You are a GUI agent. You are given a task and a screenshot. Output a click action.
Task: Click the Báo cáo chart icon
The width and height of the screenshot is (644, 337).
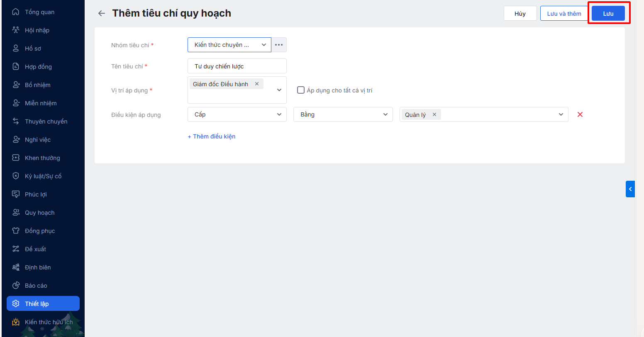pos(16,285)
